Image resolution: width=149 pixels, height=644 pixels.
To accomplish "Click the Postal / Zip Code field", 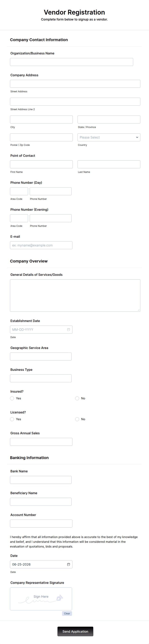I will 41,137.
